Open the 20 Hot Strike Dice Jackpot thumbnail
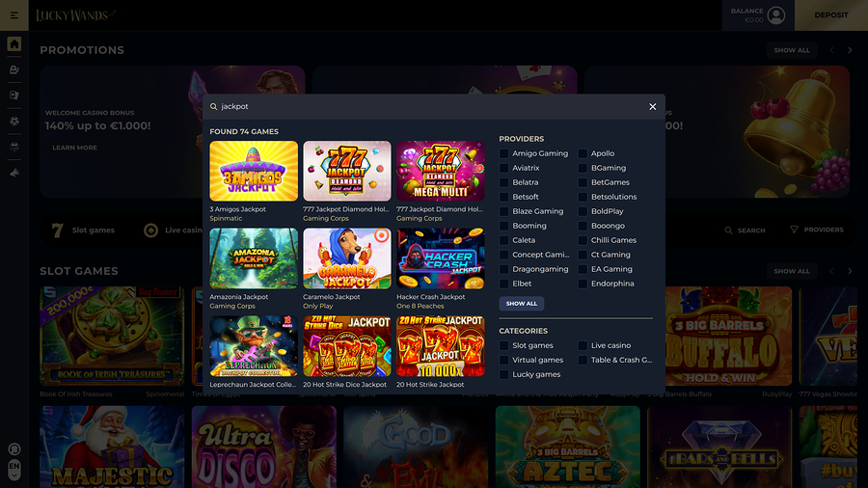Viewport: 868px width, 488px height. [x=347, y=346]
